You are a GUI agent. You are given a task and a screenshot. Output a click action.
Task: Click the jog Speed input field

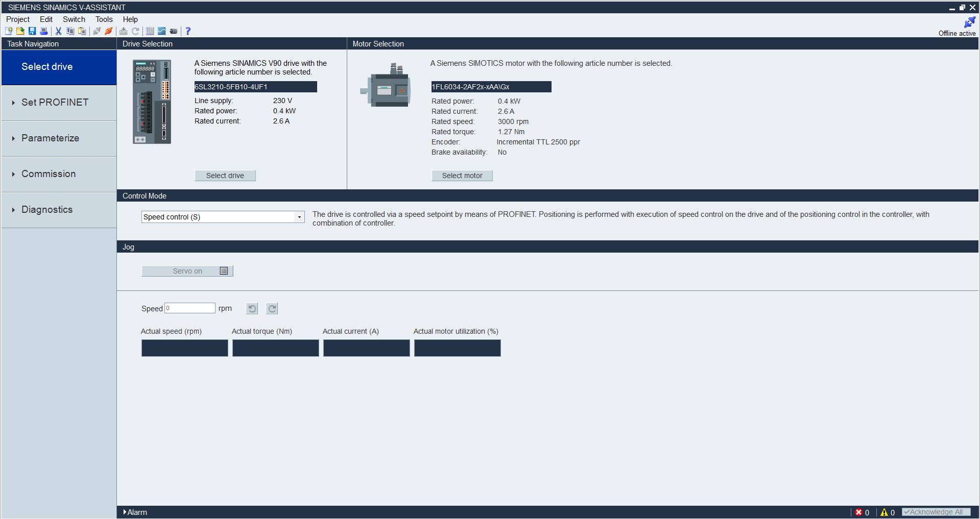point(190,308)
